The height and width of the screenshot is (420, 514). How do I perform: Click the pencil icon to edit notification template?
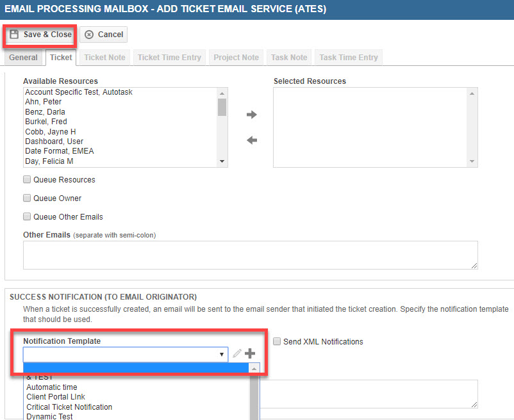(236, 353)
